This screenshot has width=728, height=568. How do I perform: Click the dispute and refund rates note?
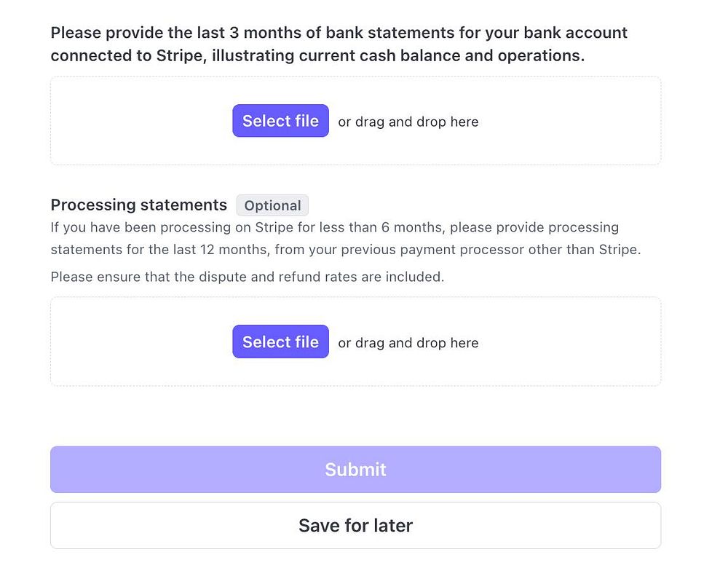(248, 277)
